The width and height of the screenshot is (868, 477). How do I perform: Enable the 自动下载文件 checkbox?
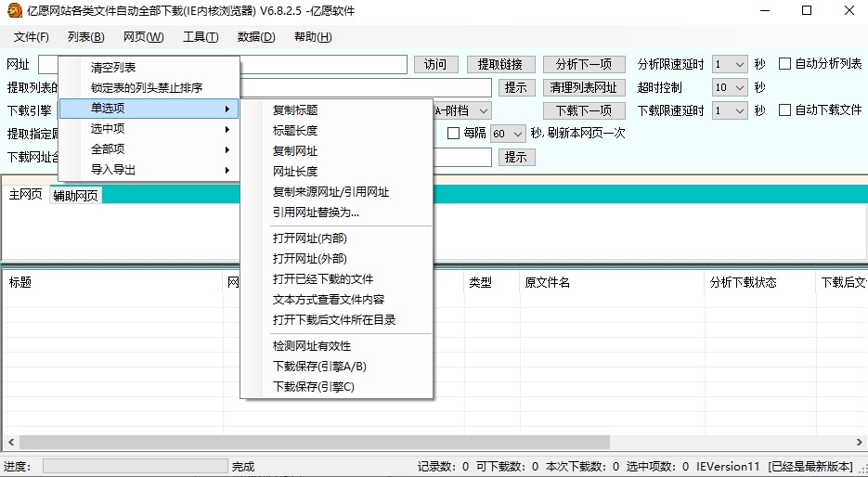(x=784, y=110)
